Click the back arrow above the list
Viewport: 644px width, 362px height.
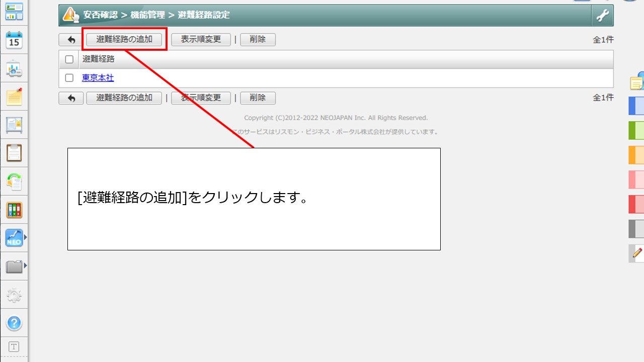click(71, 40)
